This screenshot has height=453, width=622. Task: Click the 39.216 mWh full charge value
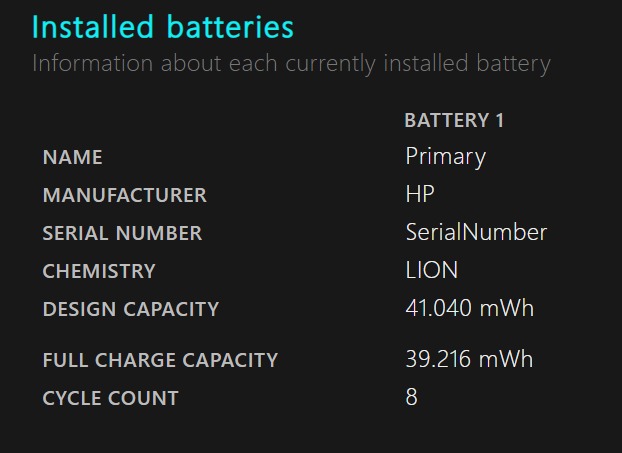point(469,360)
